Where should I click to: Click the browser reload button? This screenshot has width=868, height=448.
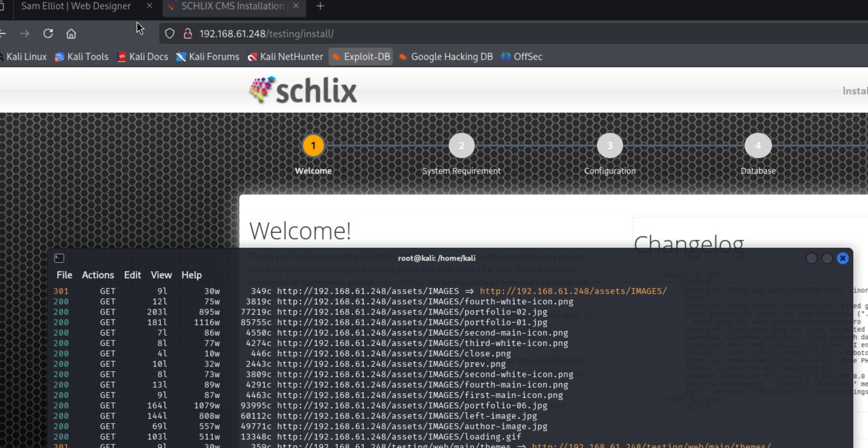click(x=48, y=33)
